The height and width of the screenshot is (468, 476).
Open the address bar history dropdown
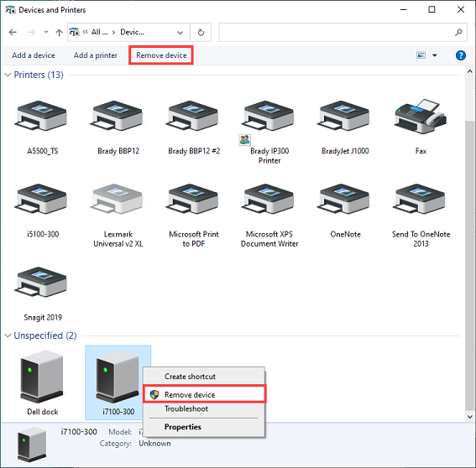coord(180,33)
